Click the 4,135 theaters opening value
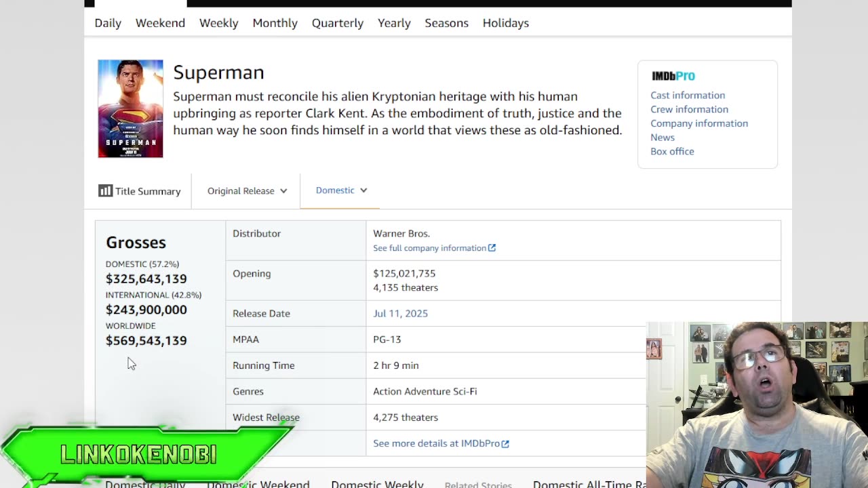Viewport: 868px width, 488px height. pyautogui.click(x=406, y=287)
